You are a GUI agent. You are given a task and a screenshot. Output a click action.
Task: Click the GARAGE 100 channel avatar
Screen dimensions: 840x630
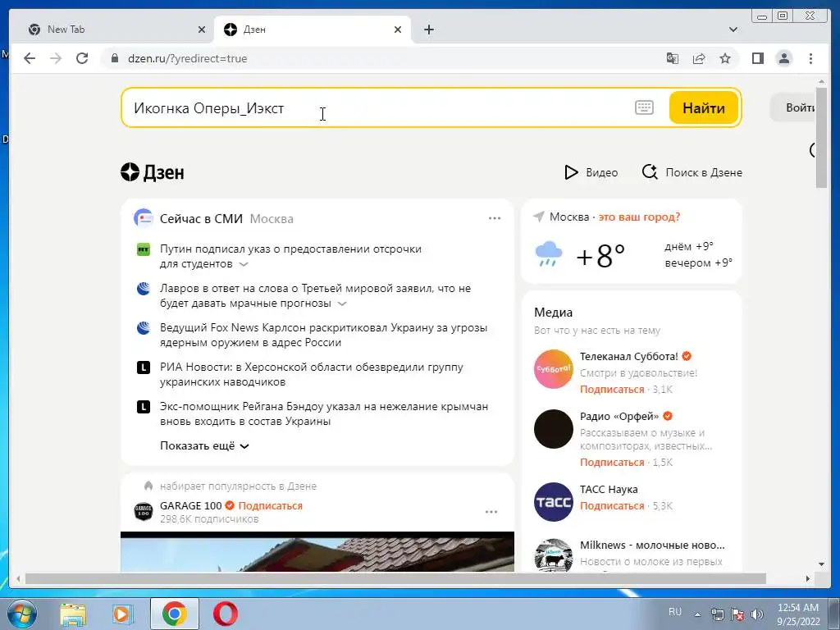143,511
